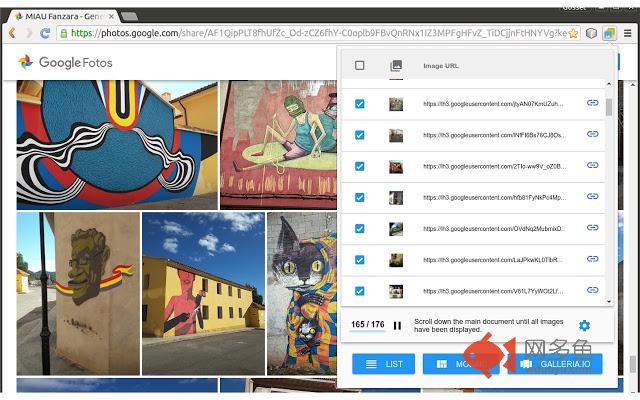The width and height of the screenshot is (640, 400).
Task: Click the mosaic layout button
Action: (461, 364)
